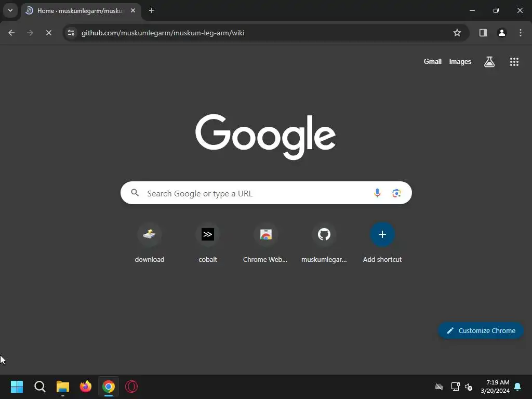Screen dimensions: 532x399
Task: Open the Images link
Action: click(x=460, y=61)
